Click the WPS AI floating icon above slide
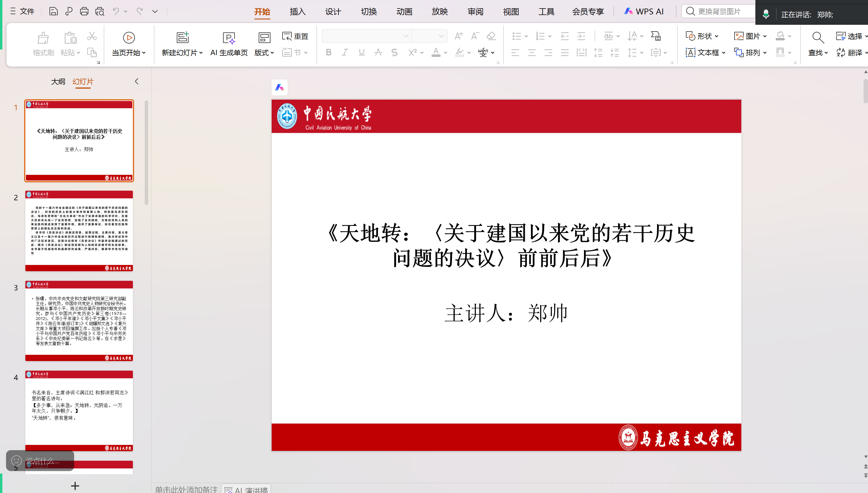This screenshot has width=868, height=493. [279, 88]
